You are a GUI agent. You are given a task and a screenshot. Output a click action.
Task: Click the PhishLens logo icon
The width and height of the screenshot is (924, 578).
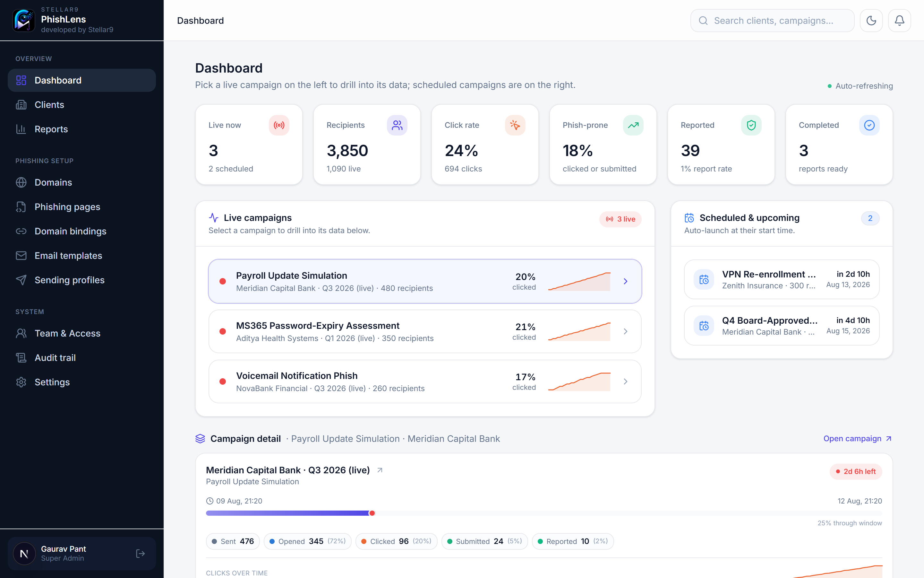tap(24, 20)
